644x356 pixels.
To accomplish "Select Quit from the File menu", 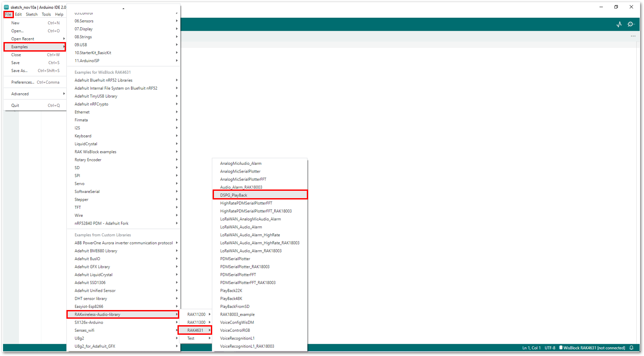I will coord(35,105).
